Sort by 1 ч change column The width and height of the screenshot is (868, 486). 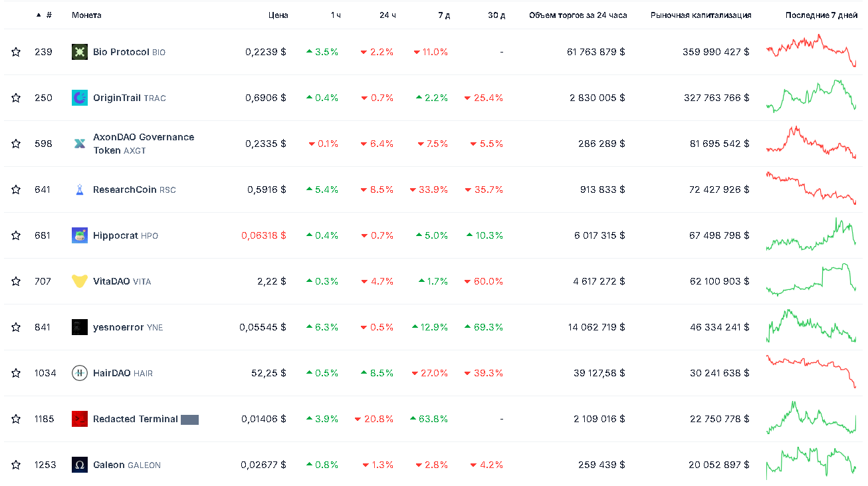pos(336,15)
